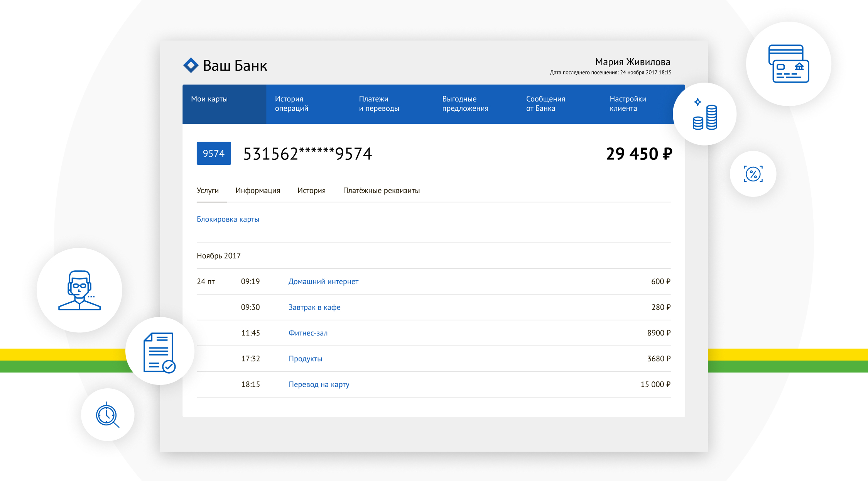Click the support operator headset icon
The image size is (868, 481).
[x=79, y=290]
